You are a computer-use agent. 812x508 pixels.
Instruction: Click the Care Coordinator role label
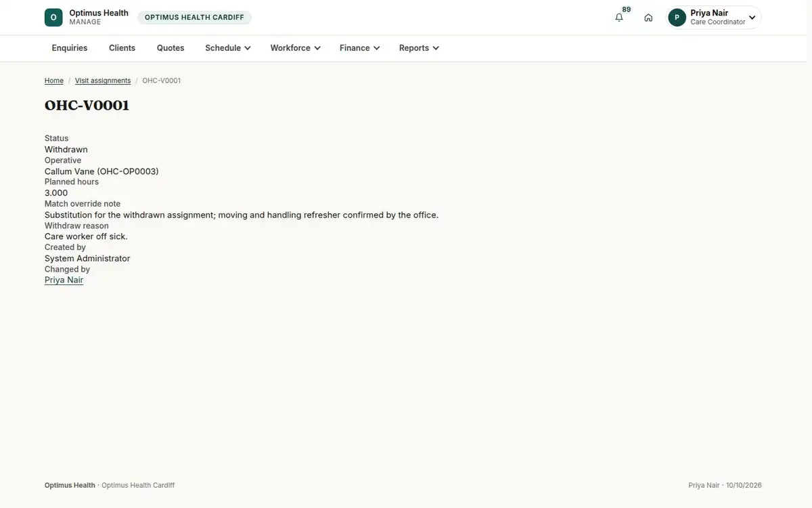click(718, 22)
